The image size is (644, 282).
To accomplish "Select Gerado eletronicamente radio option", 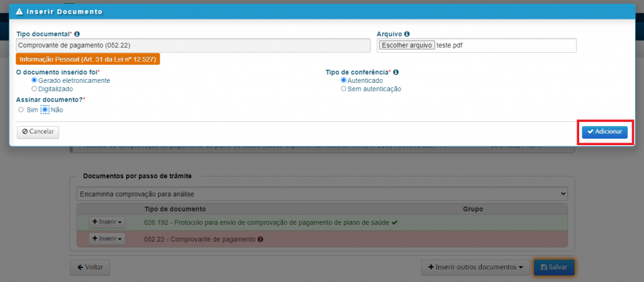I will point(35,80).
